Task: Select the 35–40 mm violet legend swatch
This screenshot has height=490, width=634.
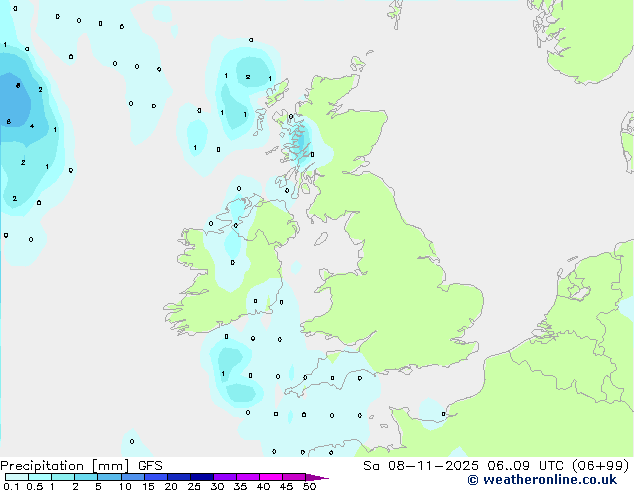Action: click(248, 477)
